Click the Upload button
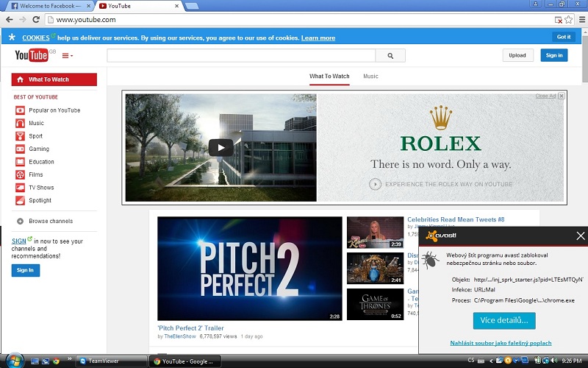Viewport: 588px width, 368px height. [x=517, y=55]
